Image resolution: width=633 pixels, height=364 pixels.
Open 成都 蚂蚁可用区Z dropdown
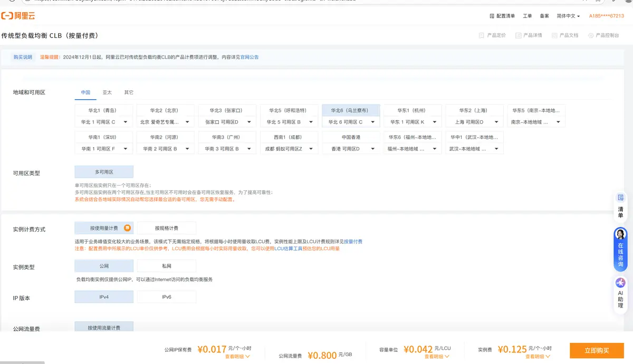coord(289,149)
